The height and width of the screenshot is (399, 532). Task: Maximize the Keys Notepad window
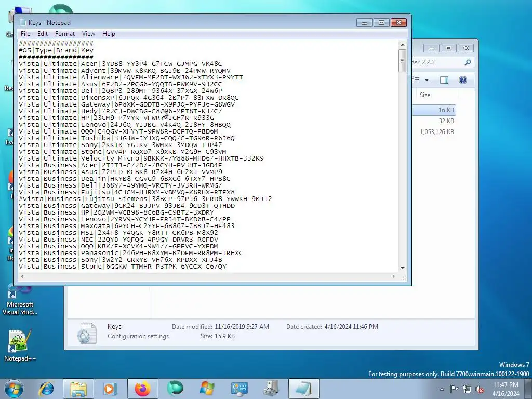(x=381, y=23)
